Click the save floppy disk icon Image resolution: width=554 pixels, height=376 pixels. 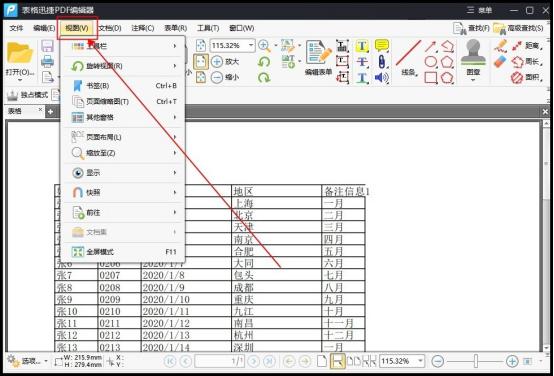click(x=47, y=46)
